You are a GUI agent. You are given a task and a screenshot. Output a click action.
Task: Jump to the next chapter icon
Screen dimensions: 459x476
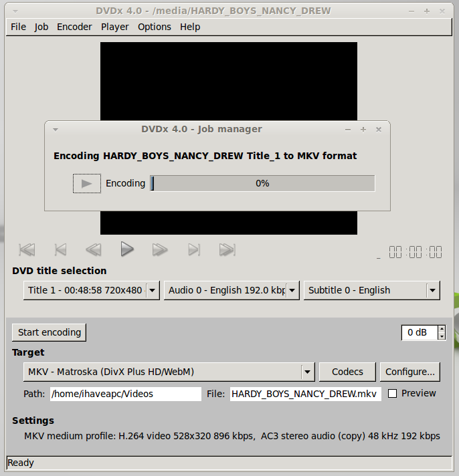[194, 250]
